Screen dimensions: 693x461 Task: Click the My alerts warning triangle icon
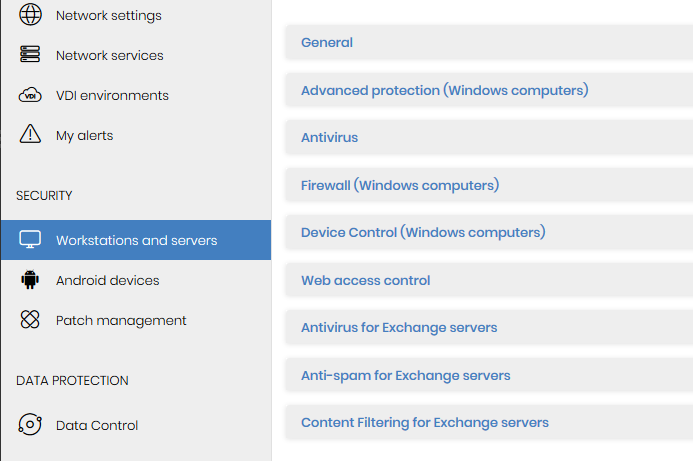tap(30, 134)
